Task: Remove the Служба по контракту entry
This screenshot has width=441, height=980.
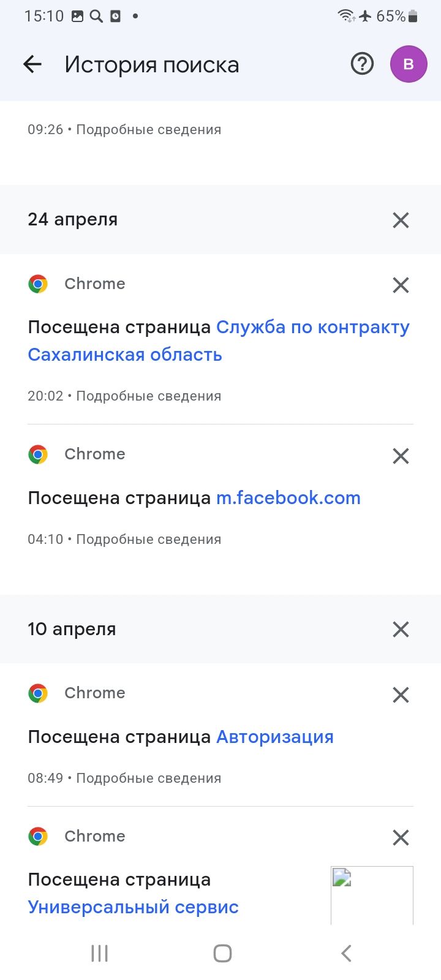Action: tap(401, 285)
